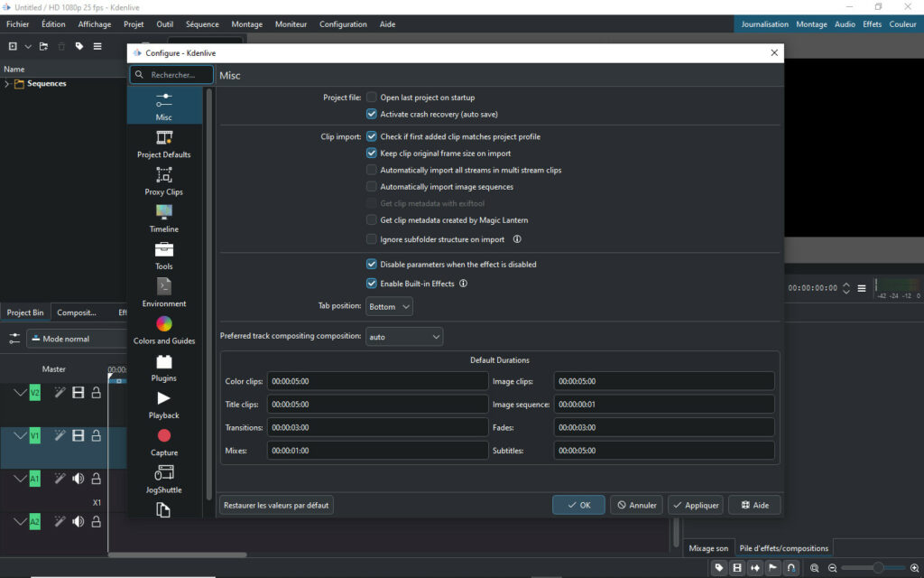924x578 pixels.
Task: Click the Subtitles duration field
Action: (x=664, y=451)
